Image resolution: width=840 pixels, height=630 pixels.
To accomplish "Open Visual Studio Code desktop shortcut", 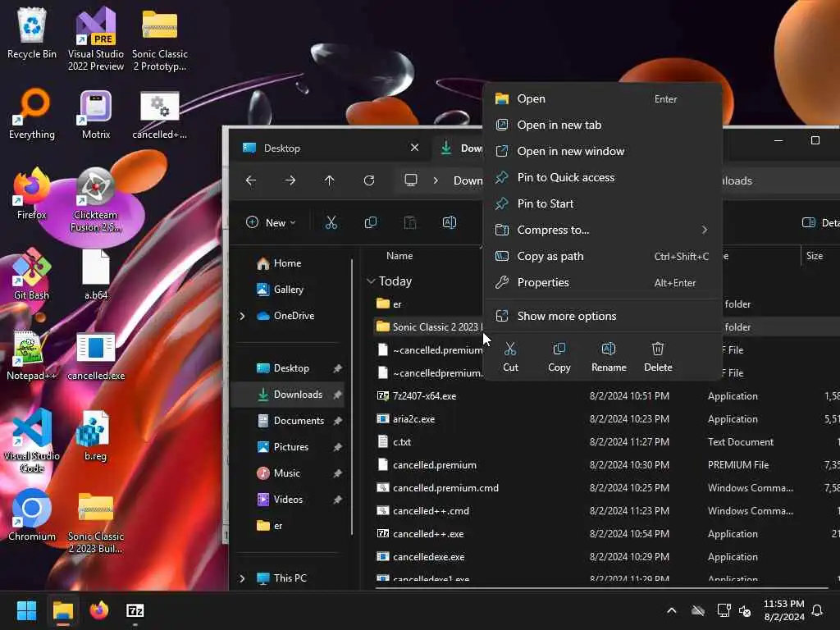I will (x=32, y=441).
